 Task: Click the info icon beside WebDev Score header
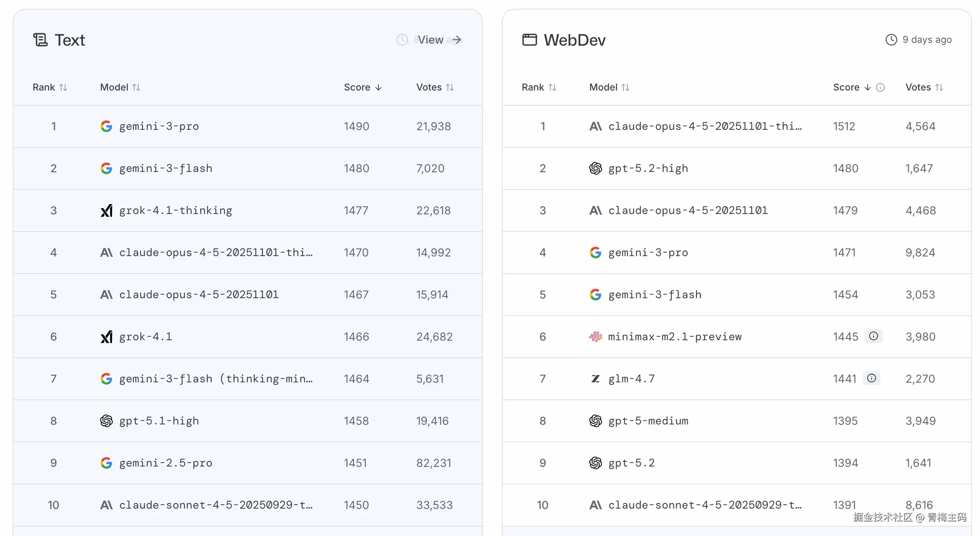pos(880,87)
